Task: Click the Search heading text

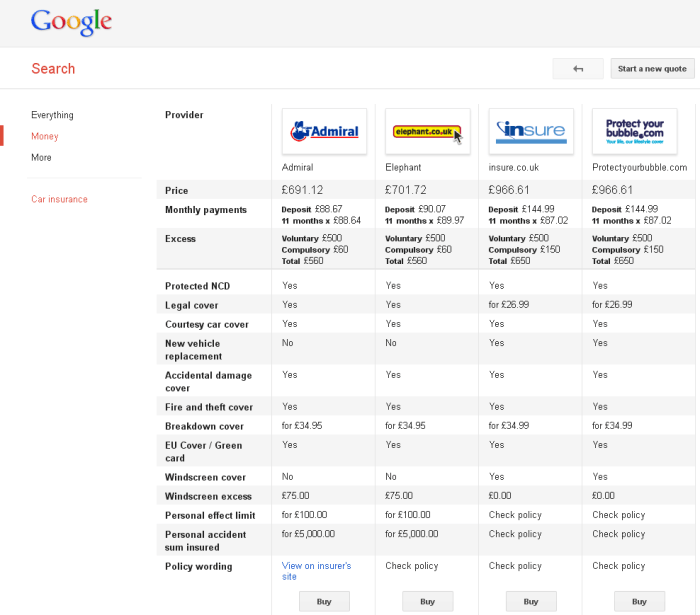Action: (x=53, y=69)
